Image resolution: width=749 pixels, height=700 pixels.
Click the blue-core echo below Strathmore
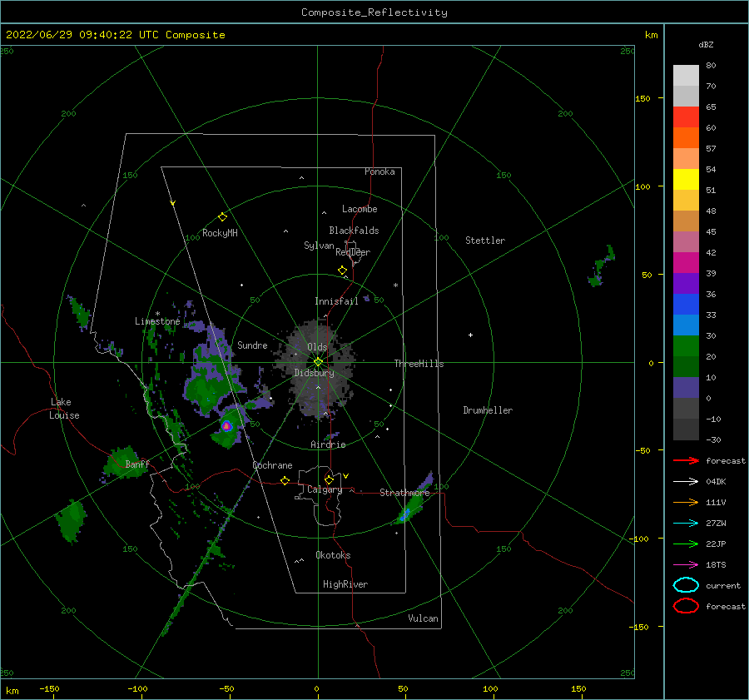pyautogui.click(x=405, y=514)
